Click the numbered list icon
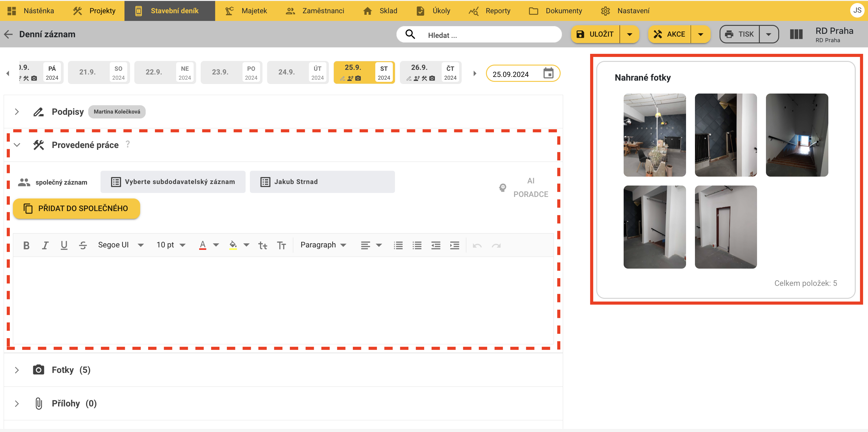 pyautogui.click(x=398, y=245)
